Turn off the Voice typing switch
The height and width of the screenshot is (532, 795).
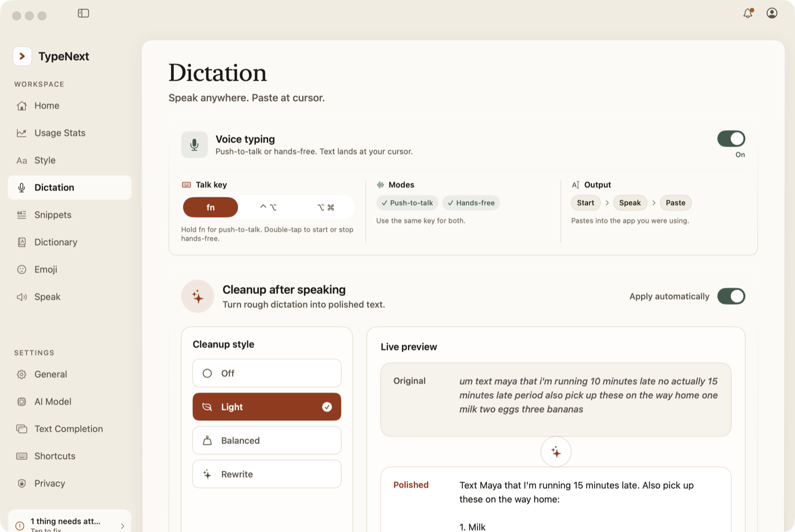(x=731, y=139)
